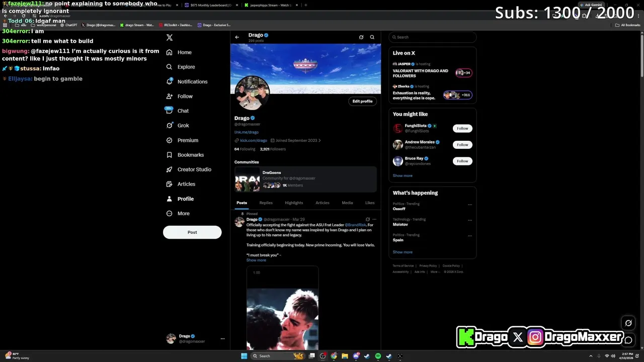Viewport: 644px width, 362px height.
Task: Click the search icon on profile header
Action: (x=372, y=37)
